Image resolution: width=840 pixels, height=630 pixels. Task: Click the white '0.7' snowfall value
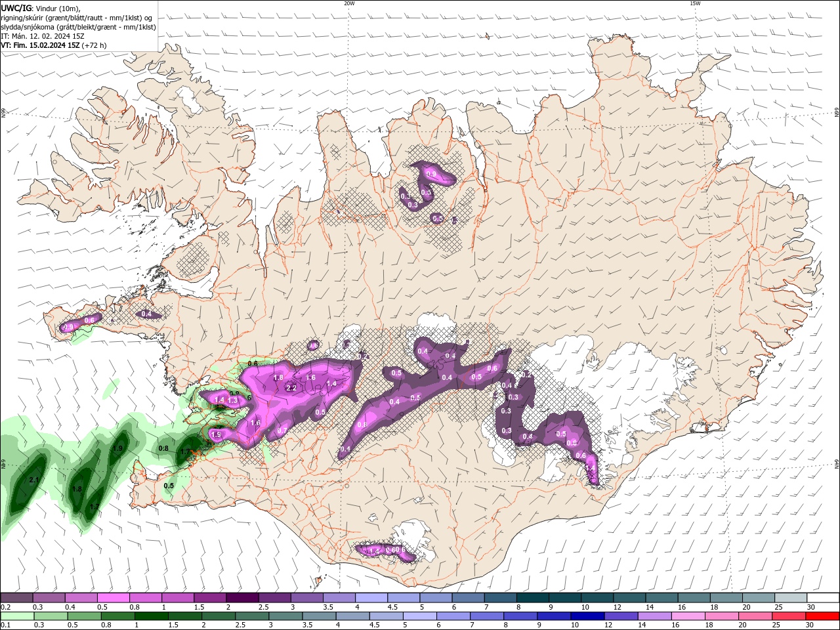(x=282, y=431)
